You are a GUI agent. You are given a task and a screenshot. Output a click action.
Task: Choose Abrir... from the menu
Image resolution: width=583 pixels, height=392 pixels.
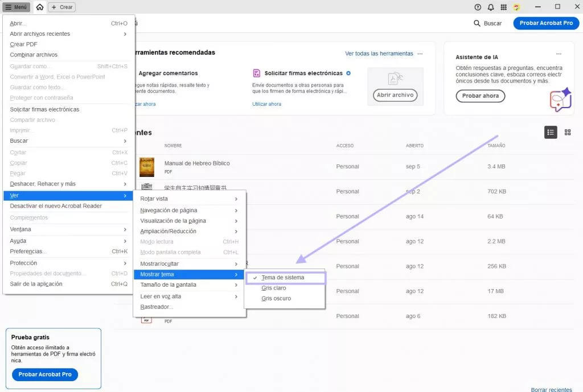click(68, 23)
